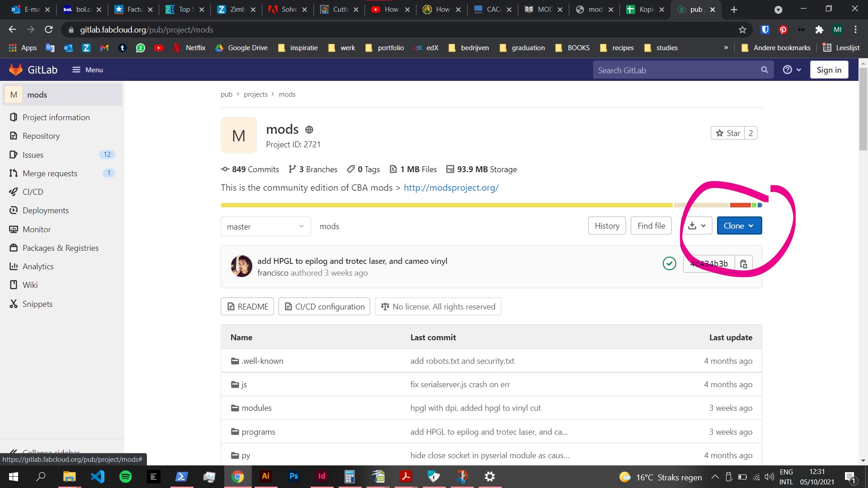Click the Snippets scissors icon

[x=14, y=304]
